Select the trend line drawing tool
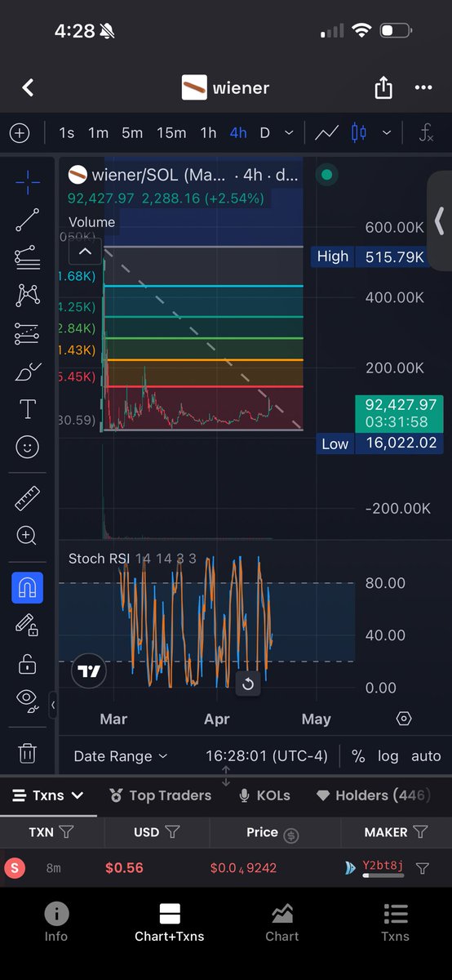The height and width of the screenshot is (980, 452). [28, 220]
